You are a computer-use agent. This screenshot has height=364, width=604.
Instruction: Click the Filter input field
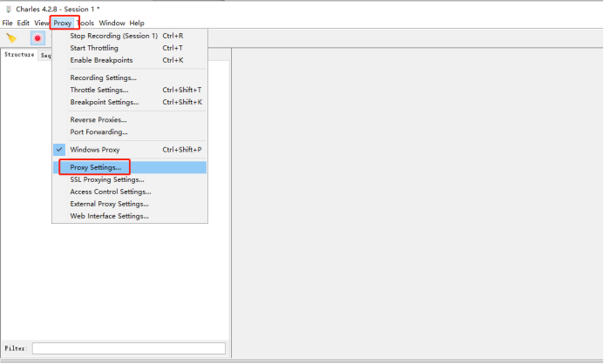click(x=129, y=348)
